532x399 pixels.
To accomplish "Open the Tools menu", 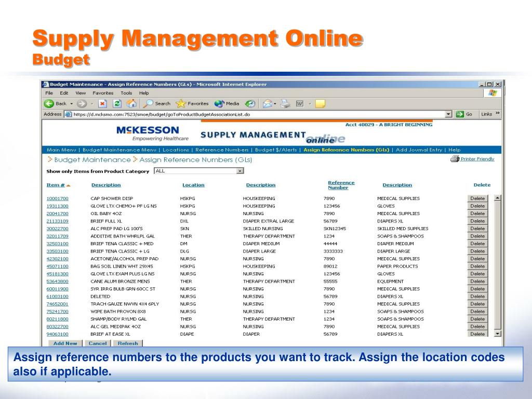I will (126, 93).
